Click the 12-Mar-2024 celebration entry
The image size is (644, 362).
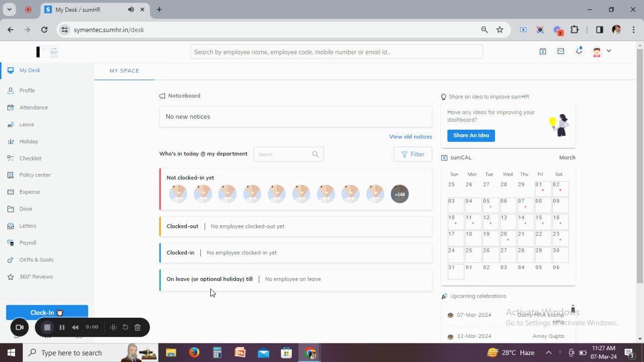508,336
